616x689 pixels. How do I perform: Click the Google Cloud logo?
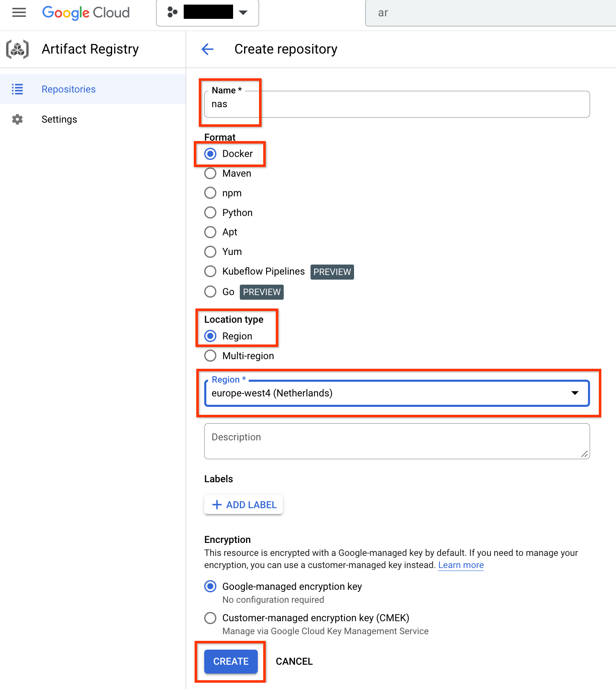coord(85,13)
